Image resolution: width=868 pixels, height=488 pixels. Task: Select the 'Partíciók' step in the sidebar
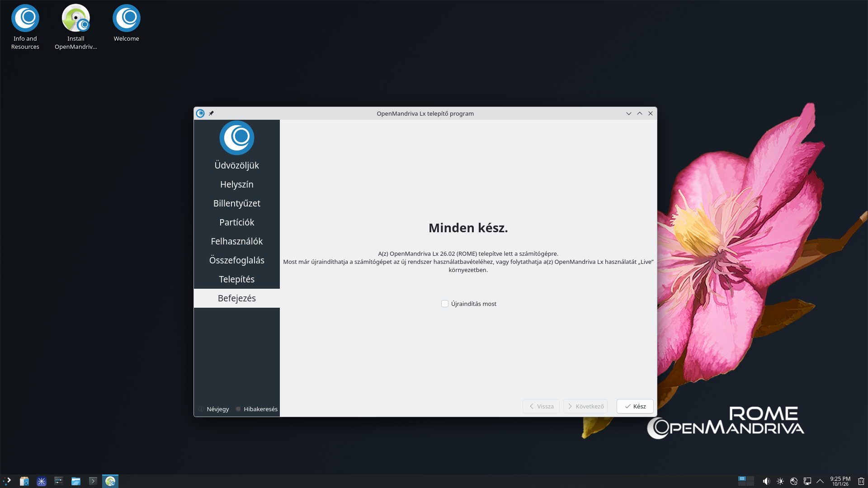[x=237, y=222]
